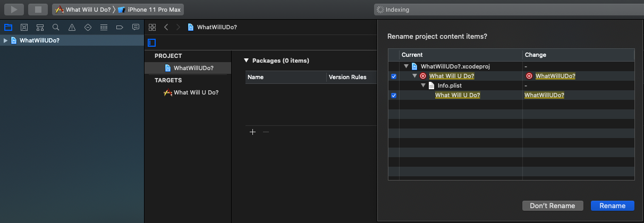
Task: Go back in editor history
Action: [x=166, y=27]
